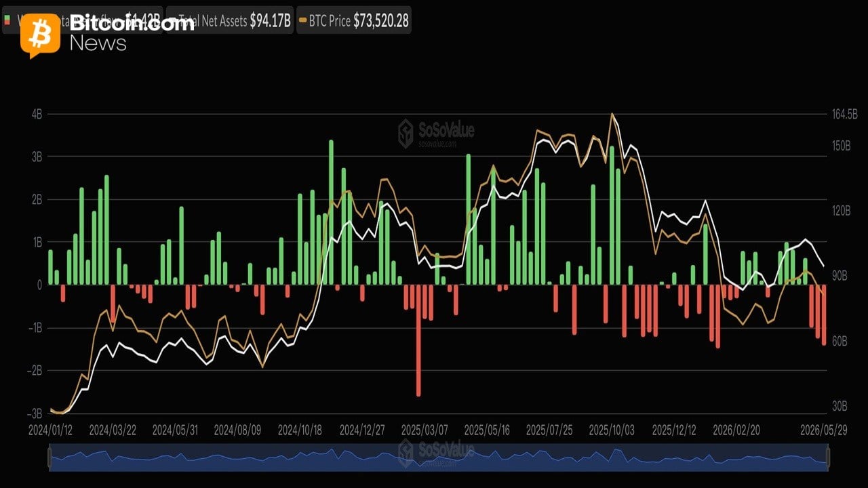
Task: Click the -3B left axis label
Action: pyautogui.click(x=35, y=413)
